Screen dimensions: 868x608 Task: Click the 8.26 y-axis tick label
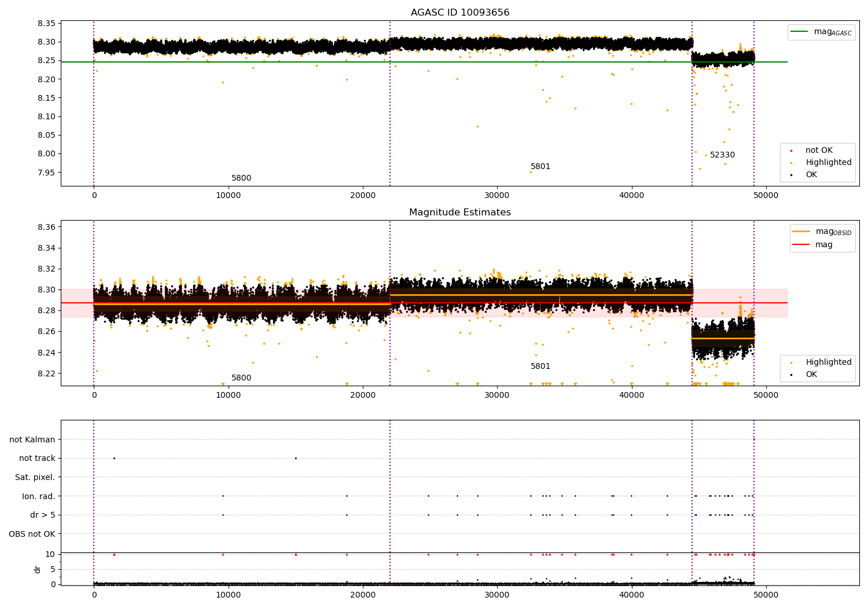46,332
